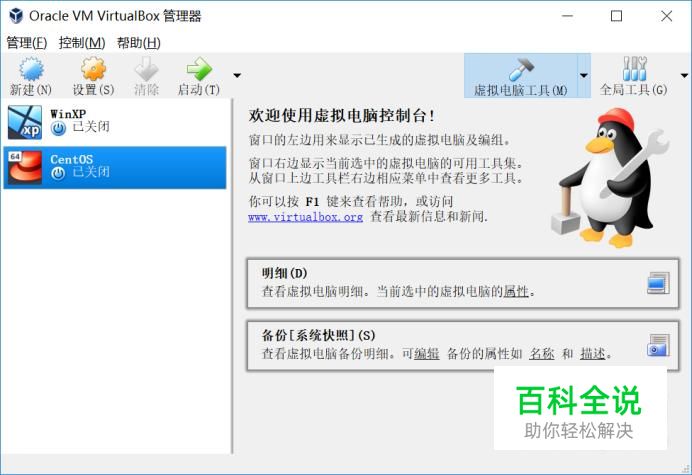Select the Machine Tools (虚拟电脑工具) hammer icon

point(521,69)
